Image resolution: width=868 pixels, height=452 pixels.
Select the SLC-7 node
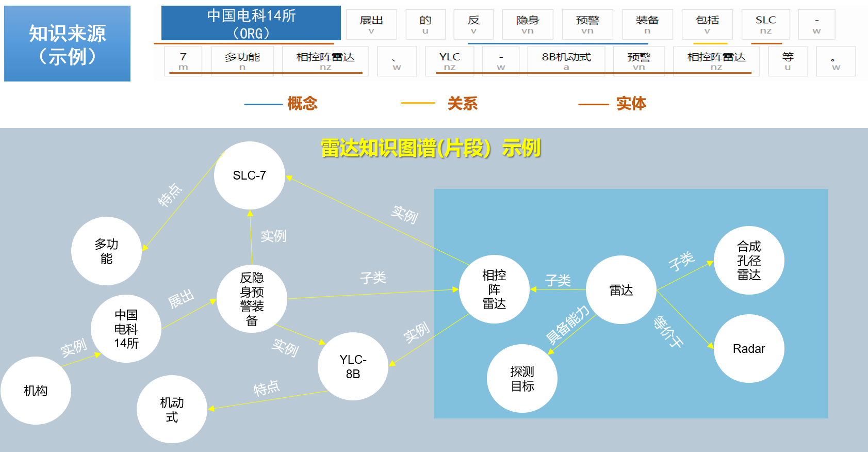(250, 175)
